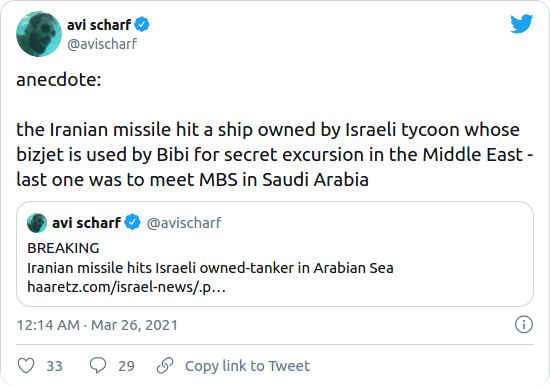Visit the @avischarf handle under the name
The height and width of the screenshot is (387, 550).
(x=102, y=44)
